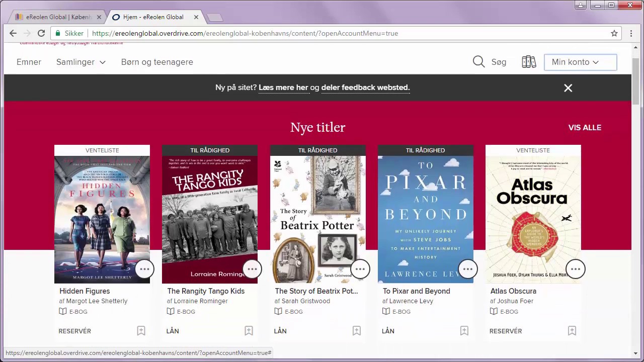The width and height of the screenshot is (644, 362).
Task: Click LÅN for To Pixar and Beyond
Action: 388,331
